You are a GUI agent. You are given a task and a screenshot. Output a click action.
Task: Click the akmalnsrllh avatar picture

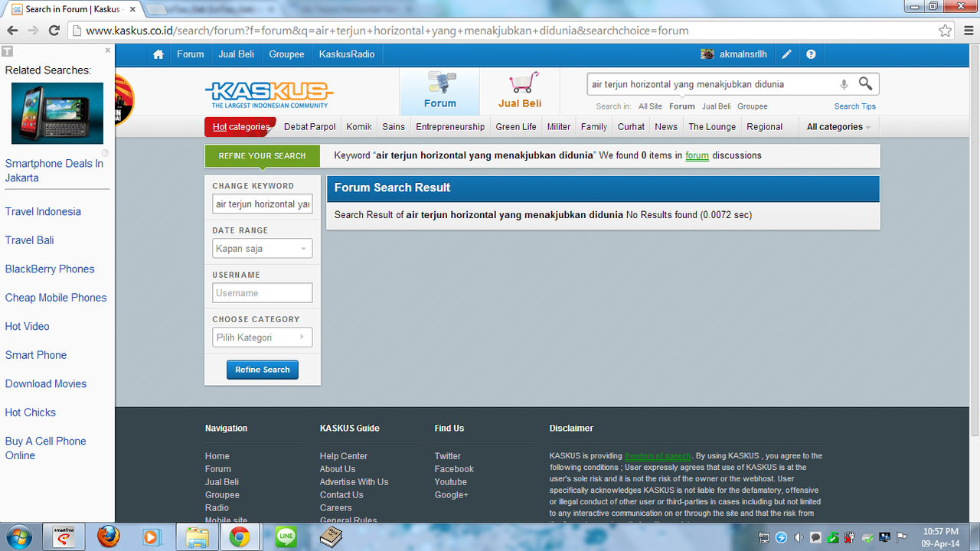click(707, 54)
